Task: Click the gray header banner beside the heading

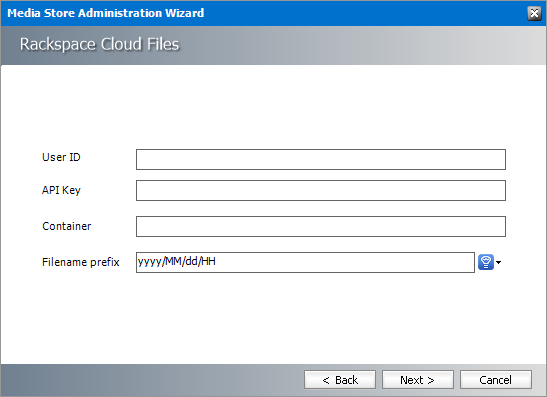Action: tap(363, 45)
